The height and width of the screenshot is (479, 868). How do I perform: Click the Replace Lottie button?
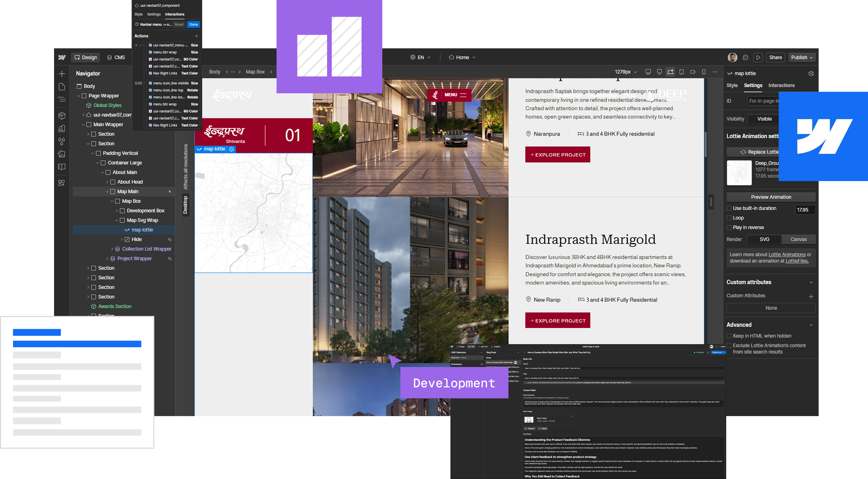pos(753,152)
